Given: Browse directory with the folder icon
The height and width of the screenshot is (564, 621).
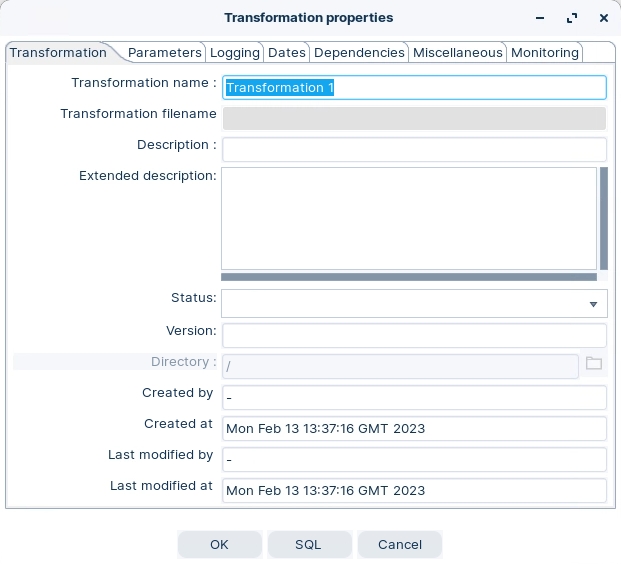Looking at the screenshot, I should coord(594,363).
